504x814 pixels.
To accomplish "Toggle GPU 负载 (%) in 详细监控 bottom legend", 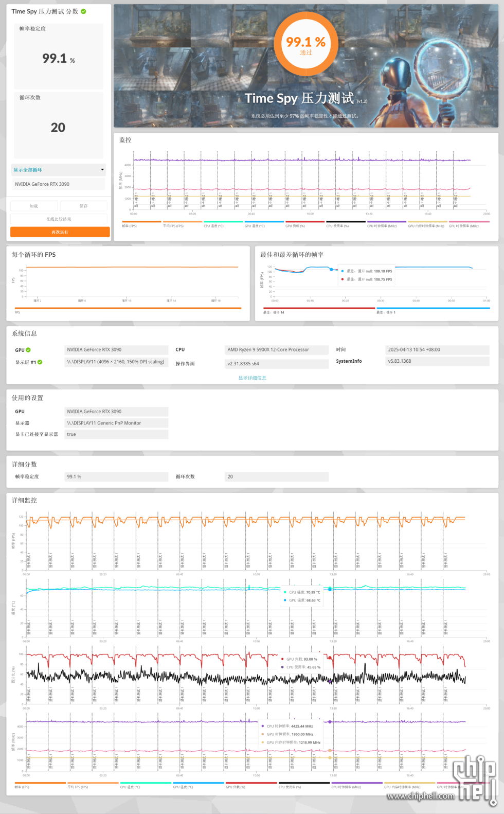I will coord(251,785).
